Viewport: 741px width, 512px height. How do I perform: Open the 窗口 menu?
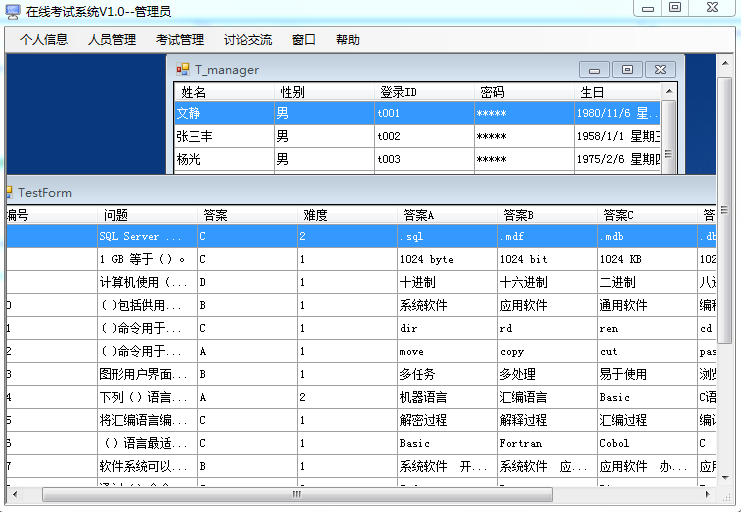(x=304, y=40)
